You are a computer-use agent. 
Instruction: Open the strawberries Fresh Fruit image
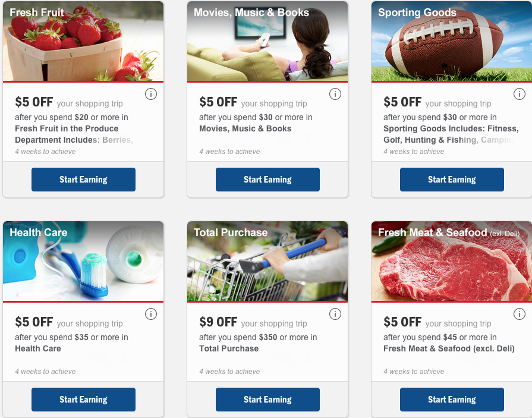(x=83, y=45)
